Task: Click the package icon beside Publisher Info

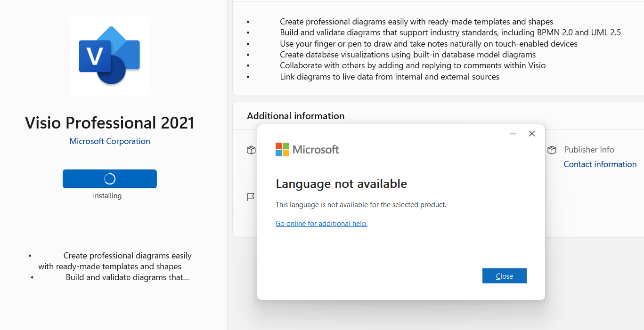Action: (552, 150)
